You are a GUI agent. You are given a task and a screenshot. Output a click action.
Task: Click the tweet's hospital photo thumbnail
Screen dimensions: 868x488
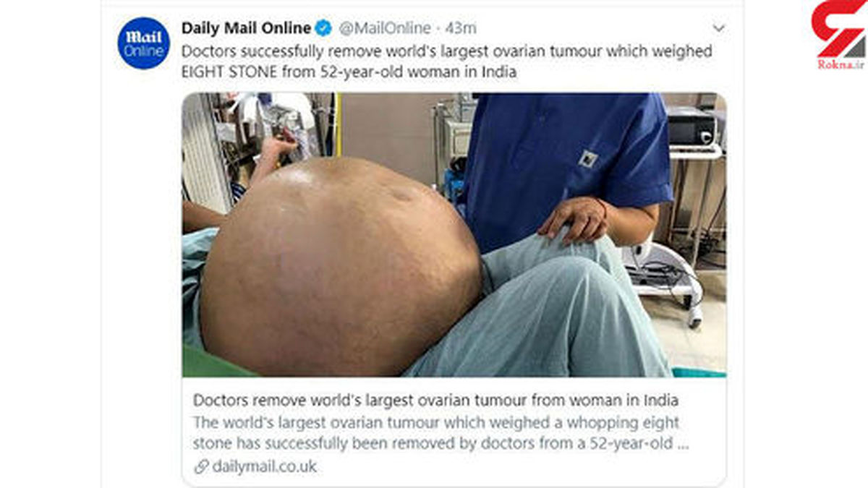(454, 235)
